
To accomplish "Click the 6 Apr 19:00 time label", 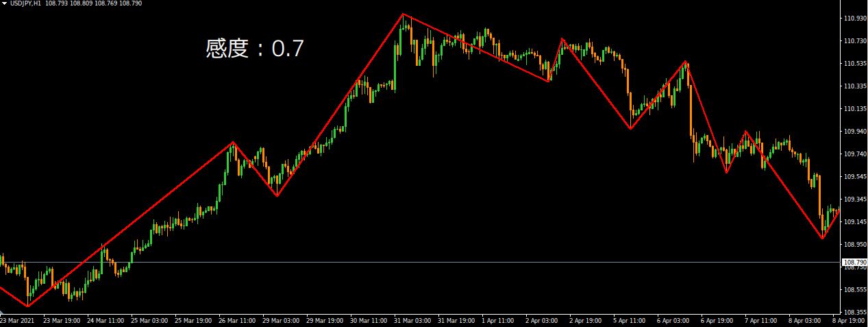I will 717,321.
